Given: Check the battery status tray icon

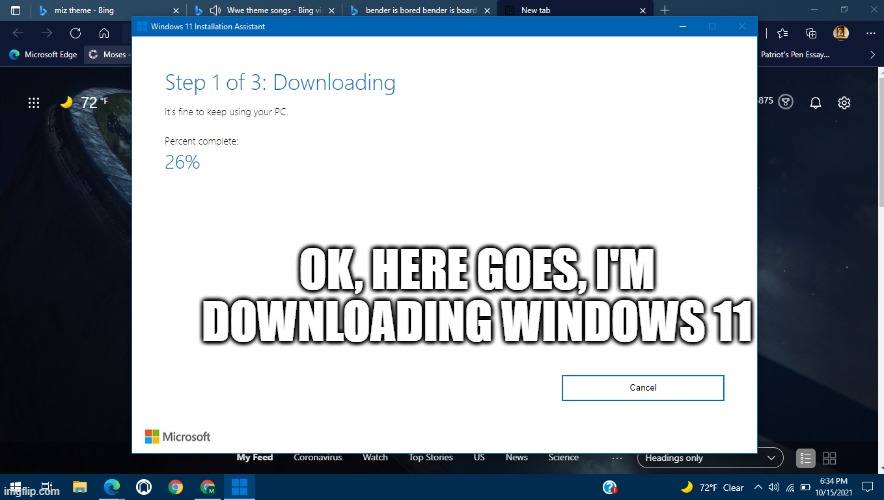Looking at the screenshot, I should point(806,488).
